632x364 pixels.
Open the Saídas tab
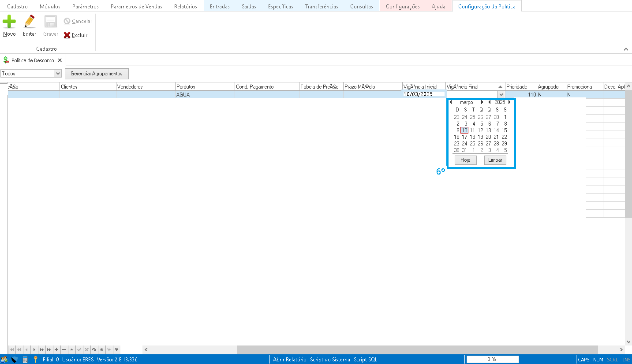(x=249, y=6)
